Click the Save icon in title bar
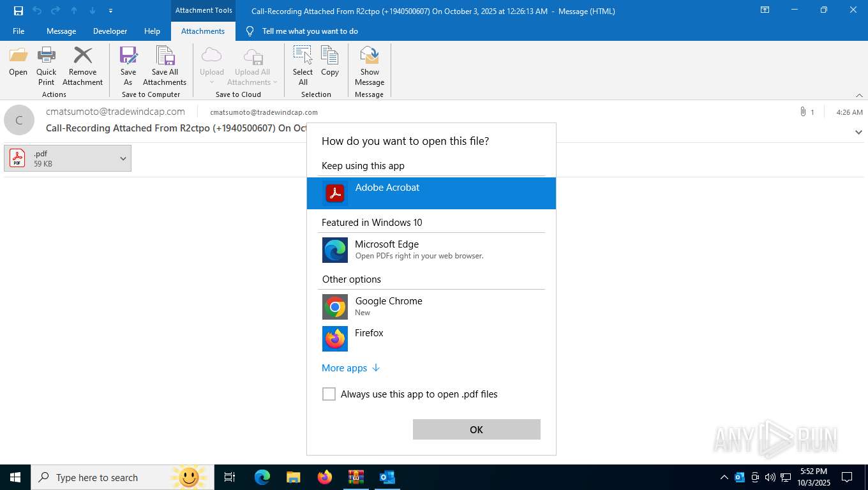This screenshot has width=868, height=490. [19, 11]
